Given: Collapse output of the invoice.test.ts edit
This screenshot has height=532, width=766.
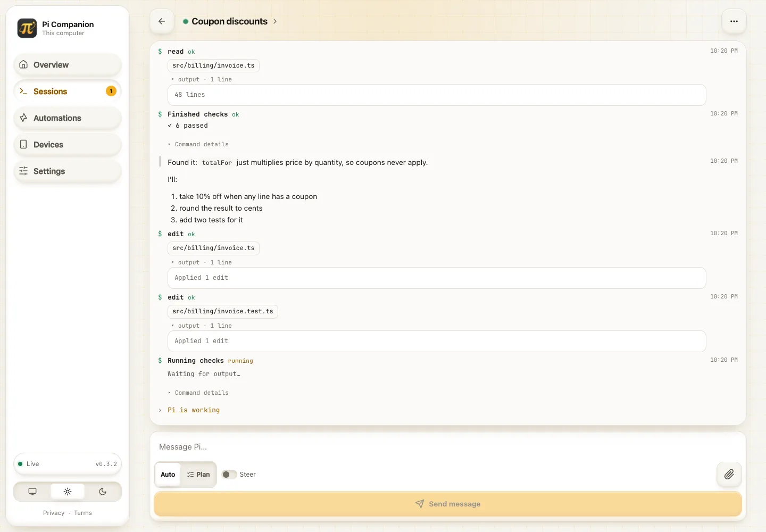Looking at the screenshot, I should pos(202,326).
